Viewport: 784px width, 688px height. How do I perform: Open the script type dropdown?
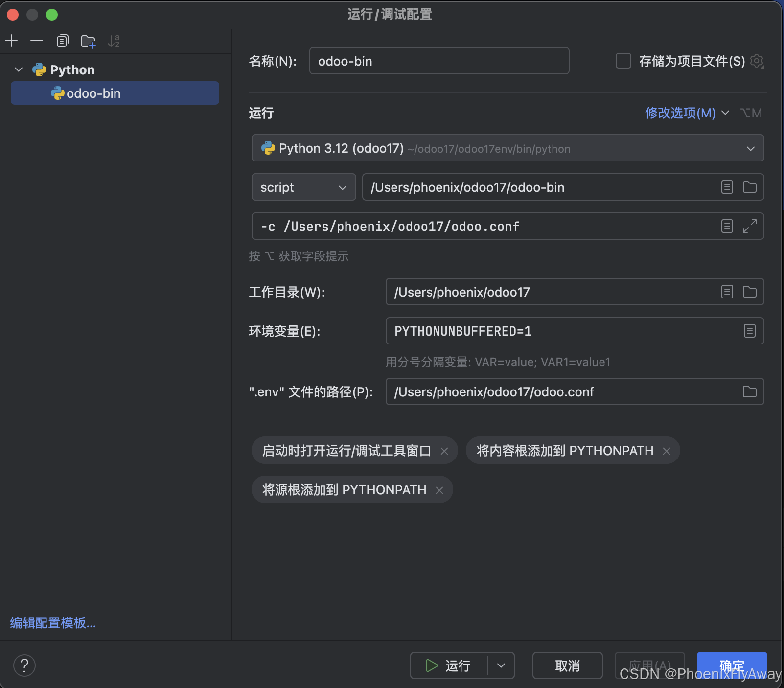coord(303,187)
